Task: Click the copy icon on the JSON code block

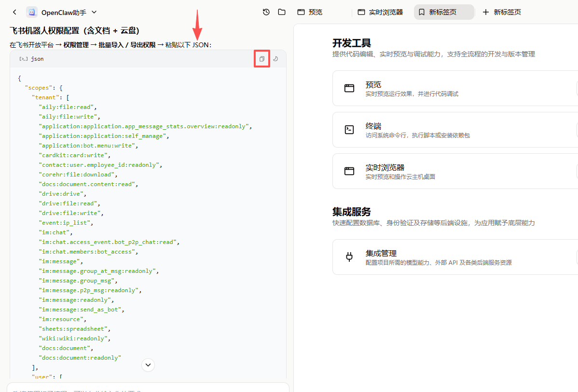Action: click(x=261, y=58)
